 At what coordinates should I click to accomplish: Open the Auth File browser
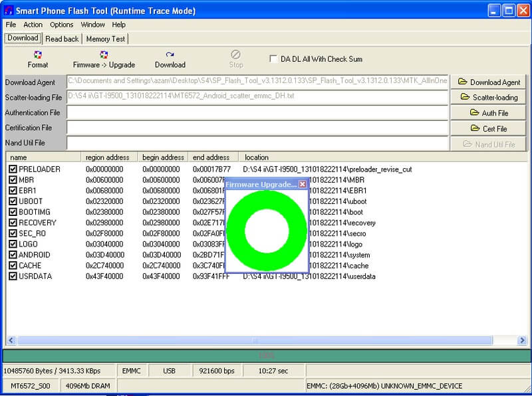(x=488, y=113)
